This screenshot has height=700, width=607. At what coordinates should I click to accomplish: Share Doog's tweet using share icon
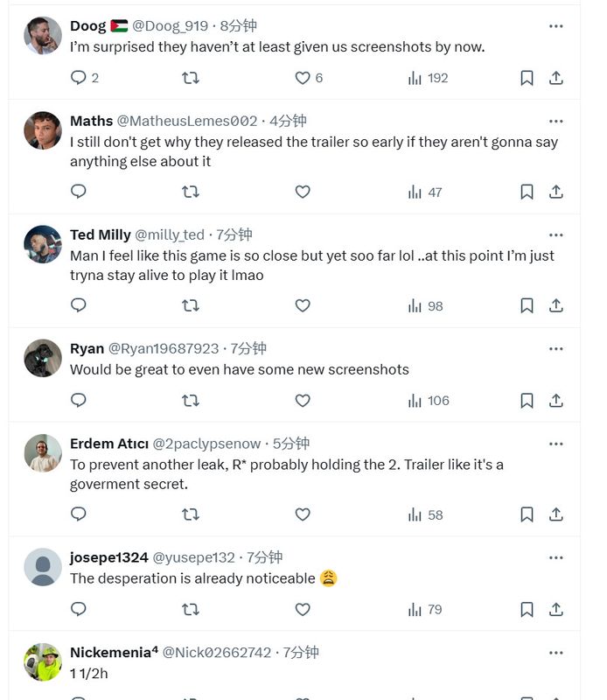(555, 78)
